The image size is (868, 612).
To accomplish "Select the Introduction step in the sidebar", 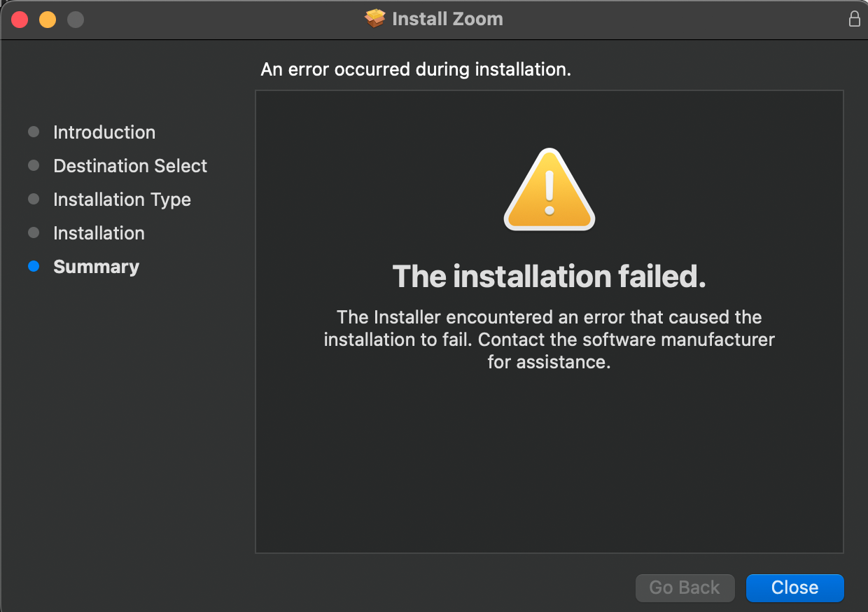I will click(x=104, y=132).
